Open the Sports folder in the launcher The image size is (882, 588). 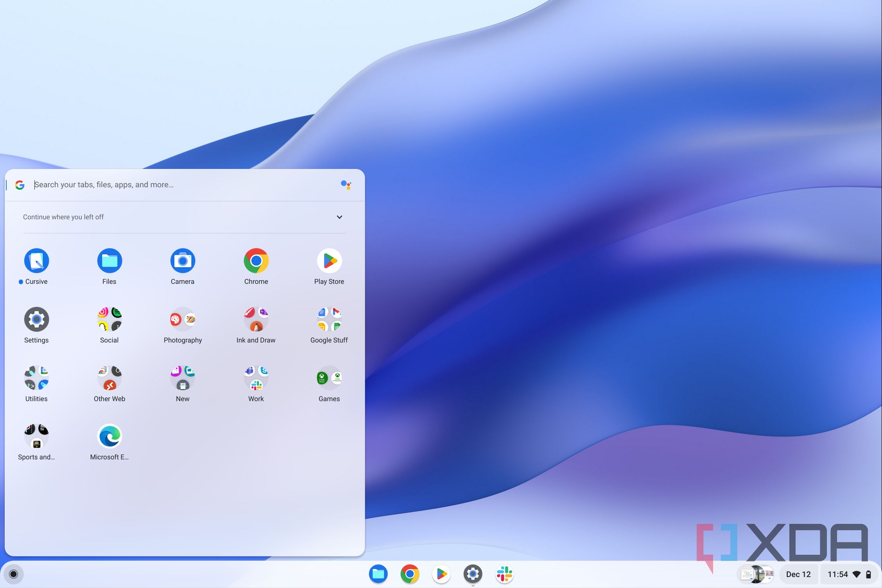[36, 436]
